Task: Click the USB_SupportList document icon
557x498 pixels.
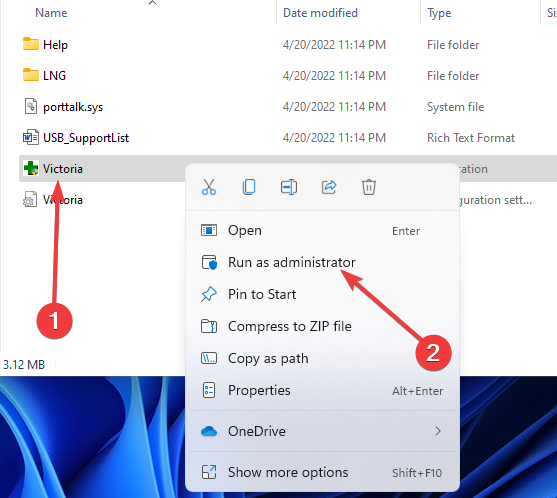Action: [31, 137]
